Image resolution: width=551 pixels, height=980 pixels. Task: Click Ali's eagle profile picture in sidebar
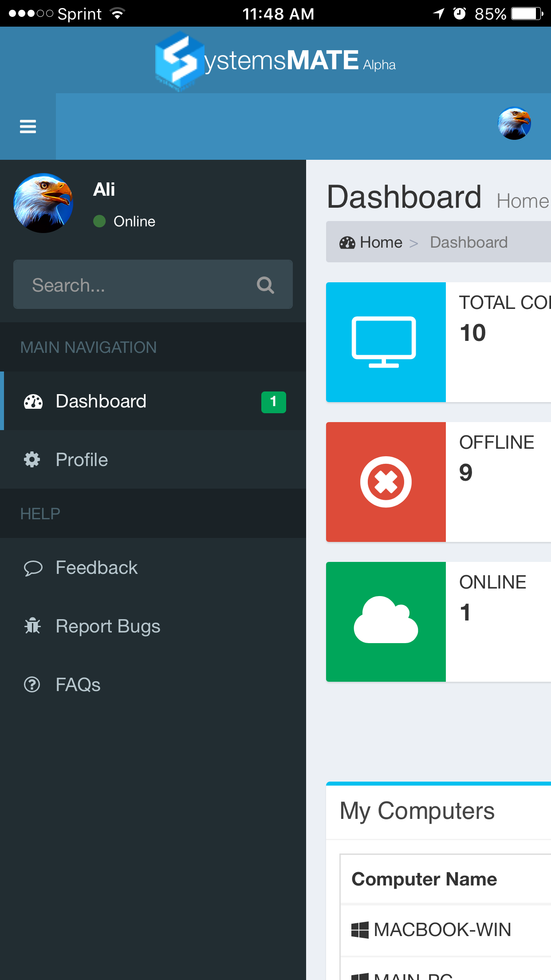pyautogui.click(x=43, y=203)
